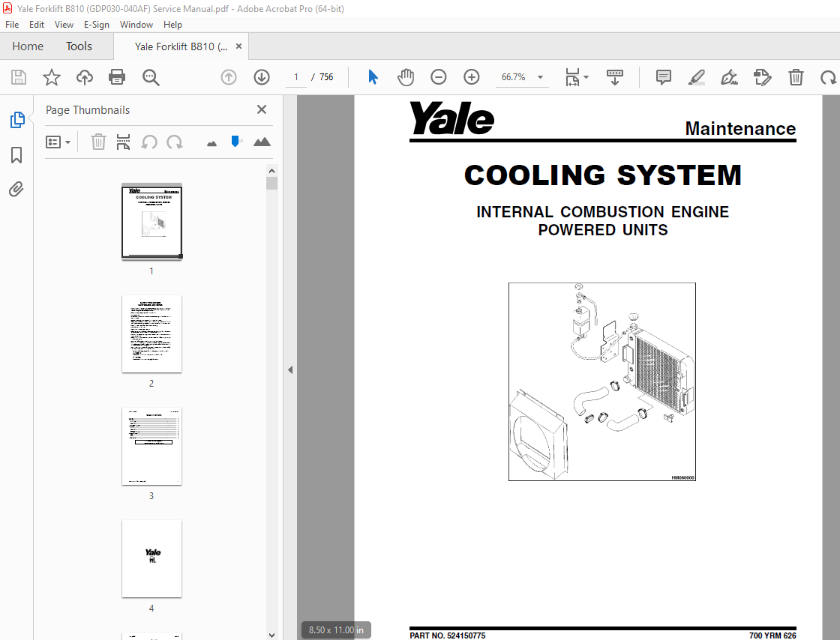840x640 pixels.
Task: Open the View menu
Action: click(x=64, y=25)
